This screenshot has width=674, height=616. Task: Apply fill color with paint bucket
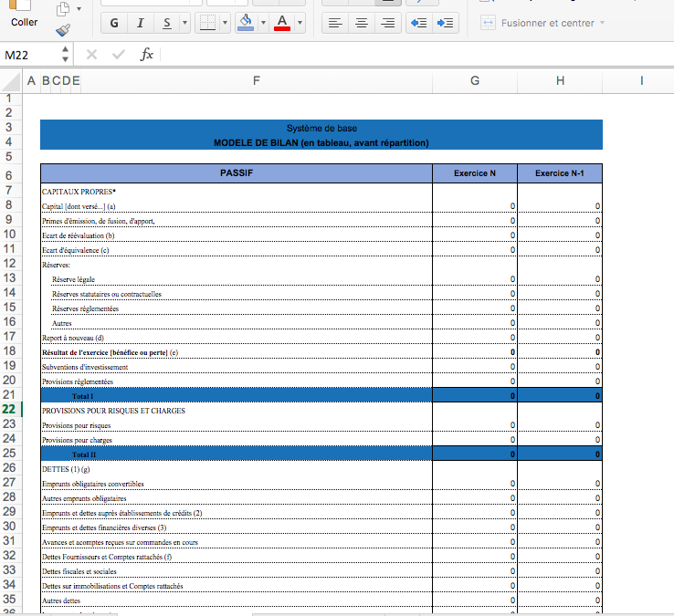(x=246, y=23)
